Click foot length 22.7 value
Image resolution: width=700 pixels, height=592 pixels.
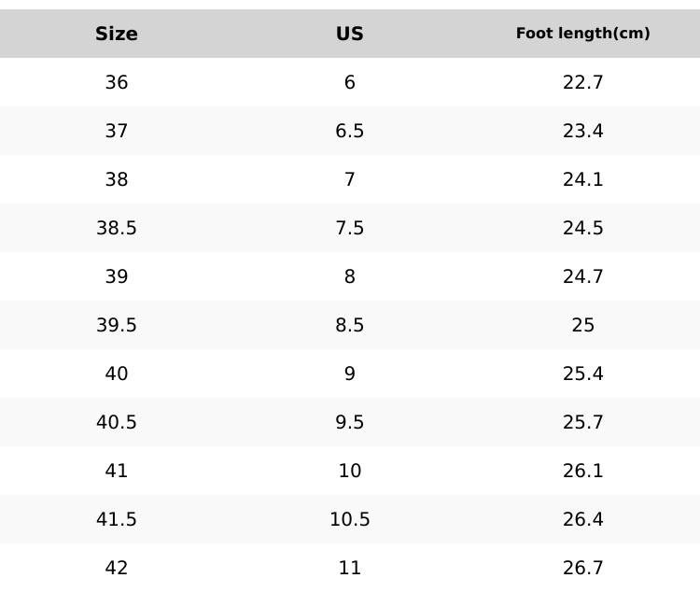(x=582, y=82)
